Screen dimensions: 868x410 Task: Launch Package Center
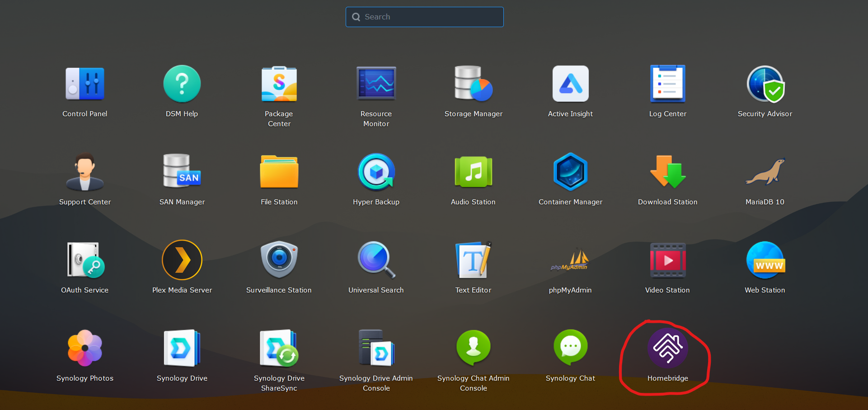tap(279, 84)
